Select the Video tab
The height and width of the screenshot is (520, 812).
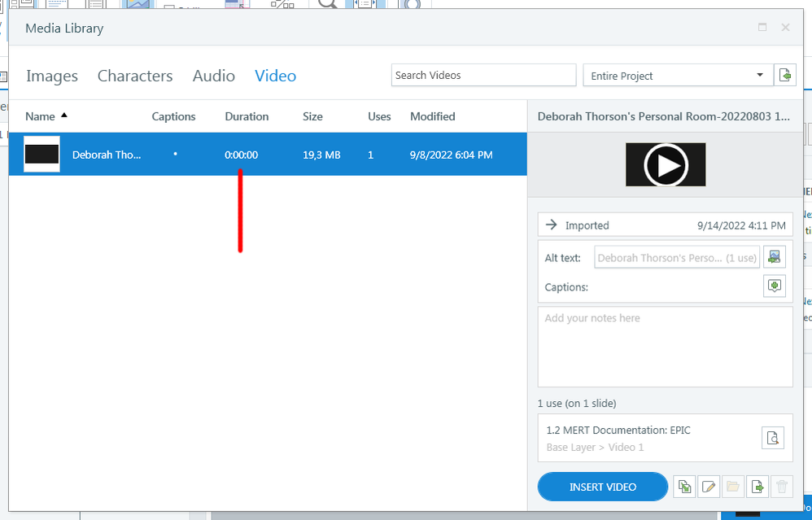click(x=276, y=76)
